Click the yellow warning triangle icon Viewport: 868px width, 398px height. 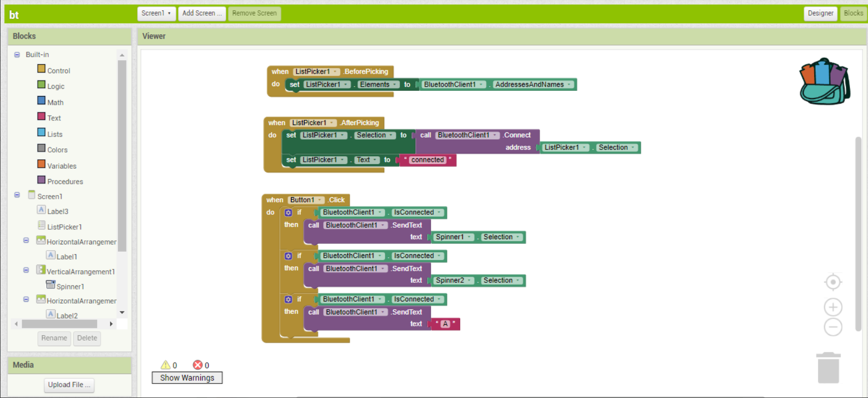166,365
